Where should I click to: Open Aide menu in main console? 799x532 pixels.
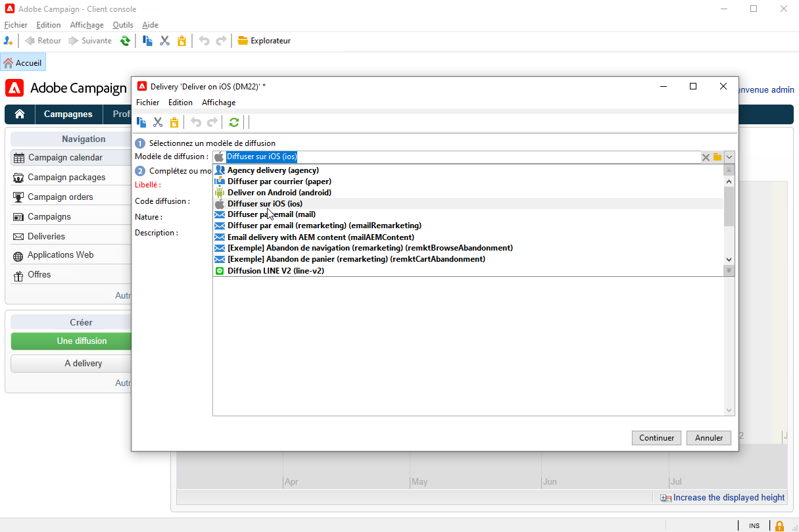(150, 25)
